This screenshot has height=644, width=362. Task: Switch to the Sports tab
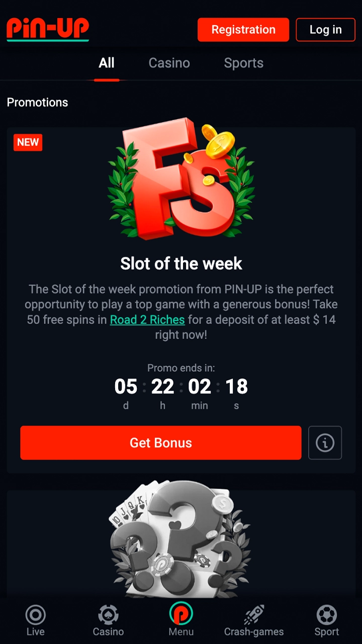pyautogui.click(x=244, y=63)
